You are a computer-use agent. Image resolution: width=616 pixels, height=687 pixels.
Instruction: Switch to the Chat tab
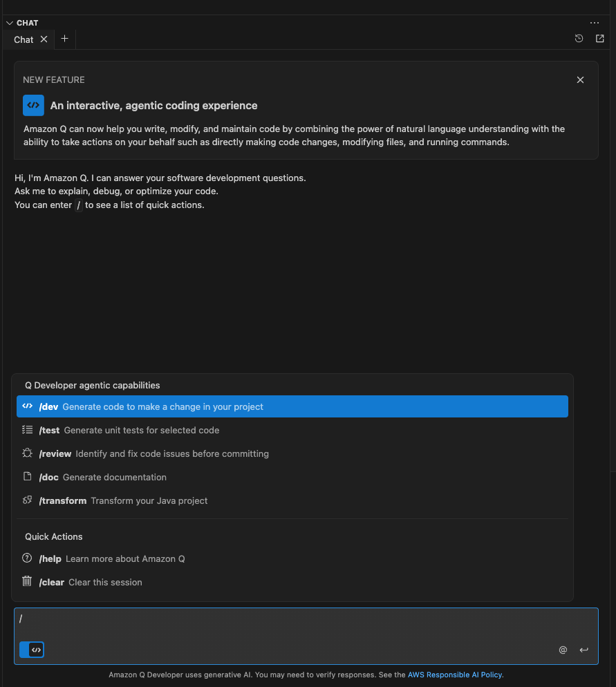[x=24, y=39]
